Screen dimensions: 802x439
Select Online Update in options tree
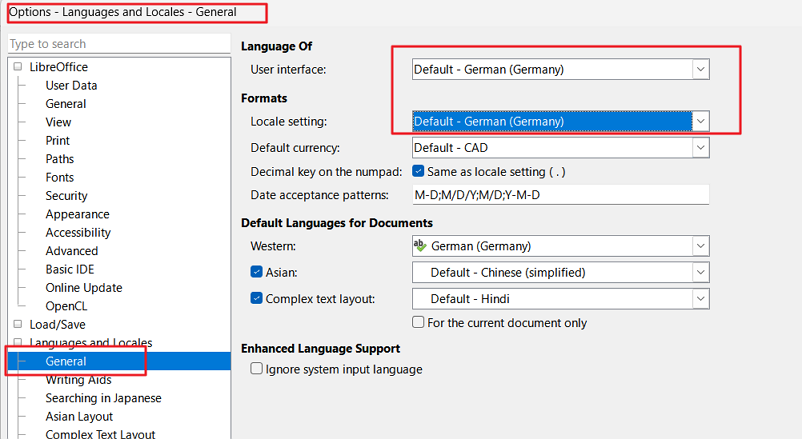(84, 288)
